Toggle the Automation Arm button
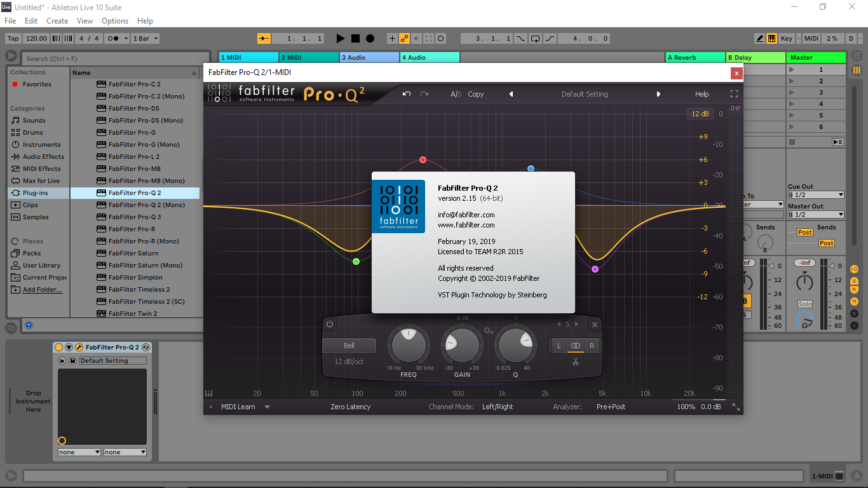Screen dimensions: 868x488 tap(404, 39)
